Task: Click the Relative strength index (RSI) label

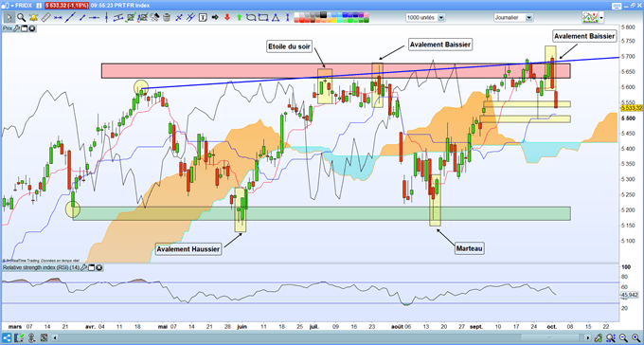Action: [x=41, y=267]
